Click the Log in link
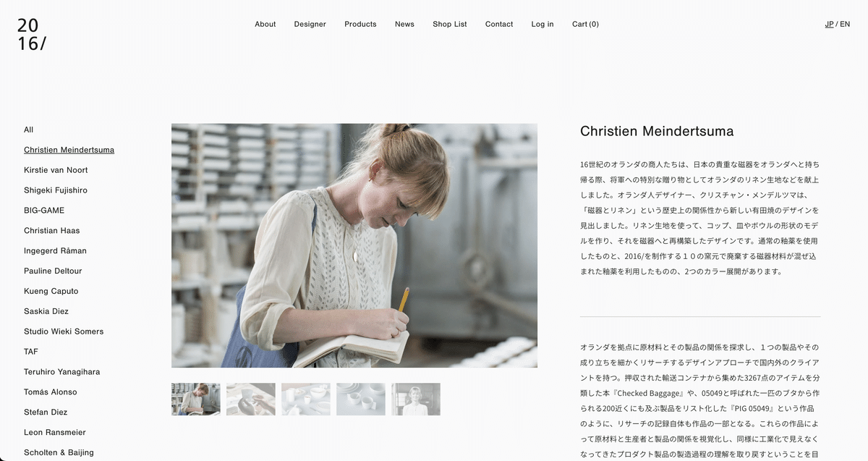868x461 pixels. click(542, 24)
